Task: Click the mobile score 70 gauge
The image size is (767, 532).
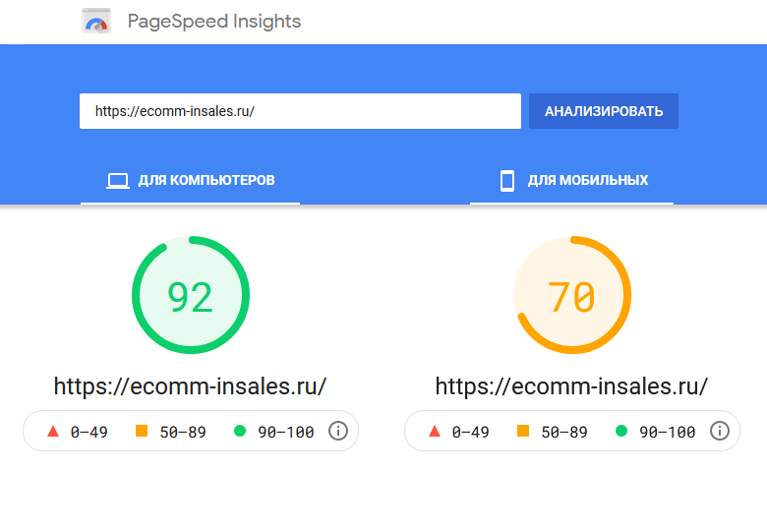Action: [x=572, y=295]
